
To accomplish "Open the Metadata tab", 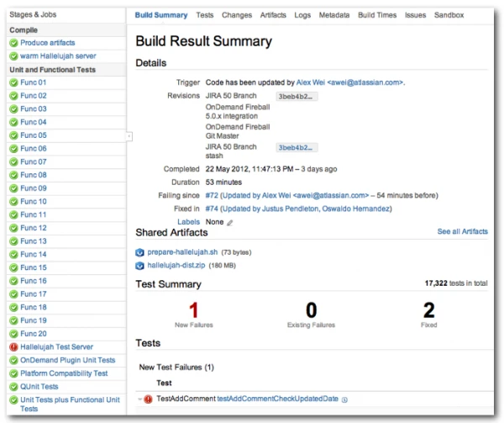I will (x=334, y=15).
